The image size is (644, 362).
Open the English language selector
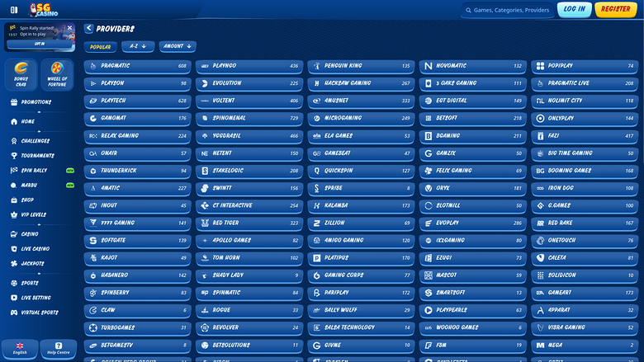(20, 348)
